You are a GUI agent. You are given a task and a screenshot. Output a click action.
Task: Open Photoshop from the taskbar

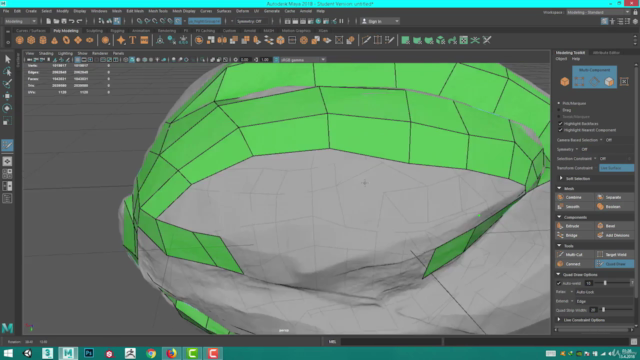pos(89,353)
